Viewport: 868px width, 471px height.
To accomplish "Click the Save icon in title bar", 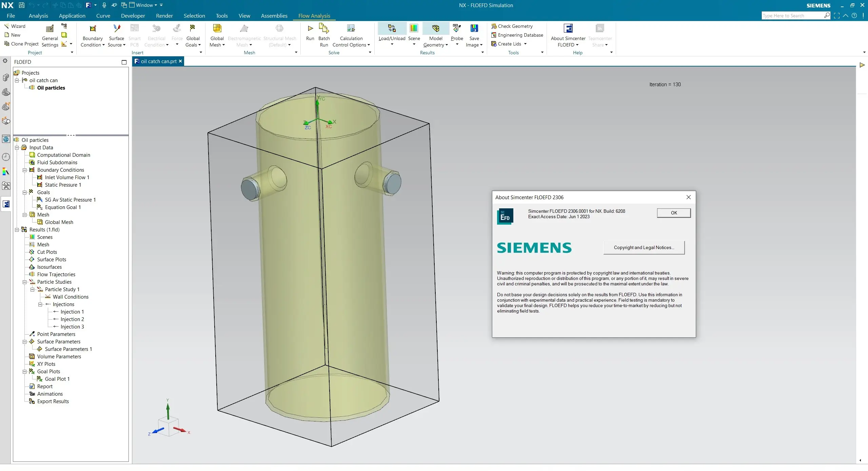I will pos(21,5).
